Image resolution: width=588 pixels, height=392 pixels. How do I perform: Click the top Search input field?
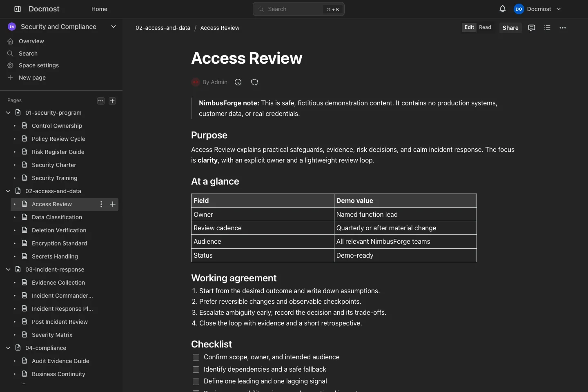tap(298, 9)
